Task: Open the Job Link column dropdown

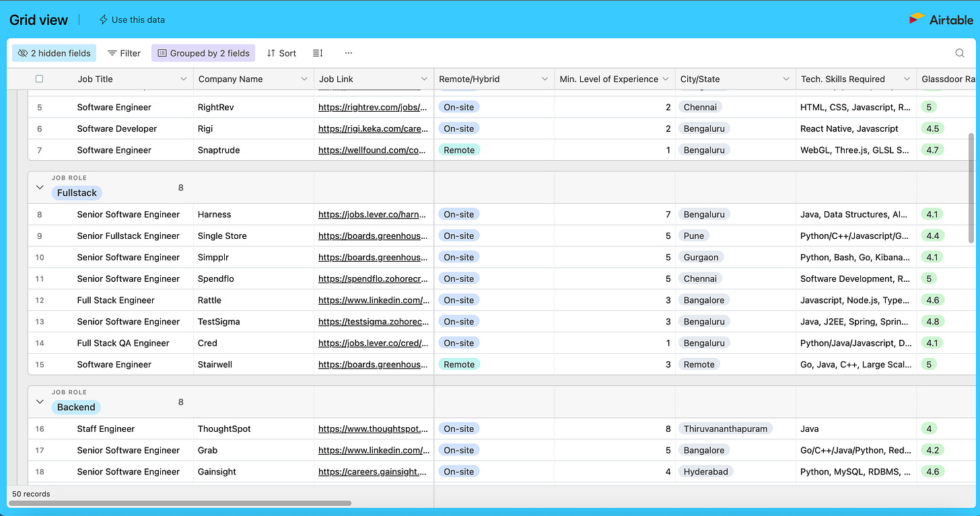Action: [x=424, y=79]
